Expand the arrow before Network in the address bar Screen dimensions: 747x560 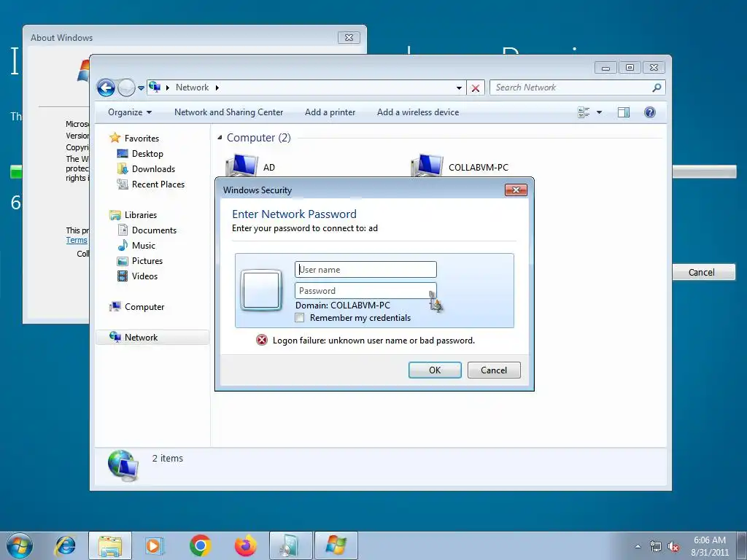tap(168, 87)
